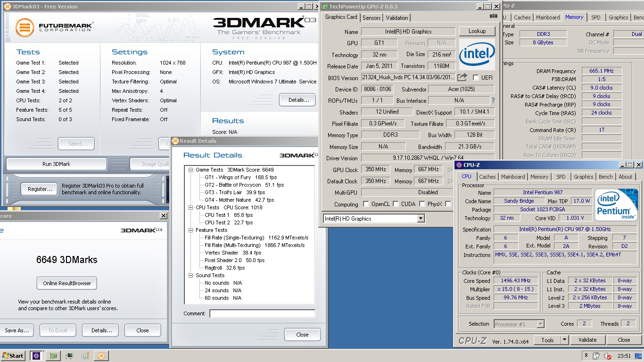The height and width of the screenshot is (362, 644).
Task: Click the 6649 3DMarks score text
Action: [67, 259]
